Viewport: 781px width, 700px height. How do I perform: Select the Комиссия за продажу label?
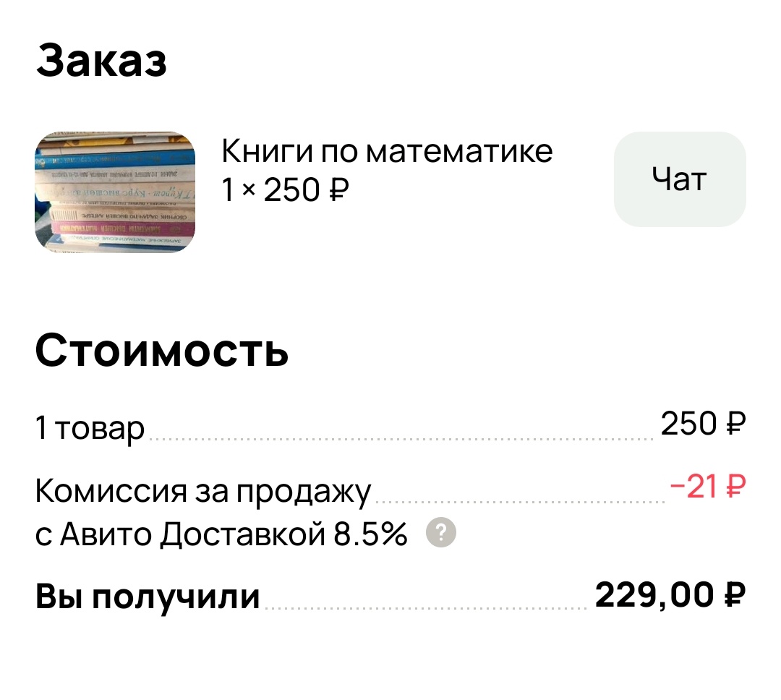click(202, 490)
